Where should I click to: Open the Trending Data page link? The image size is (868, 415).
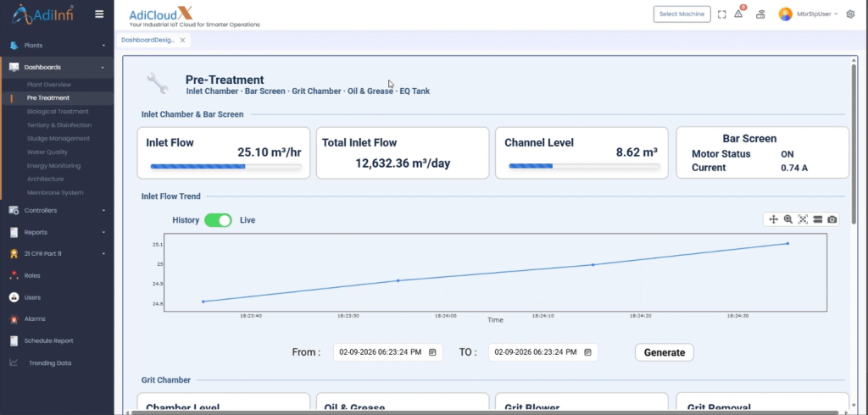(50, 363)
